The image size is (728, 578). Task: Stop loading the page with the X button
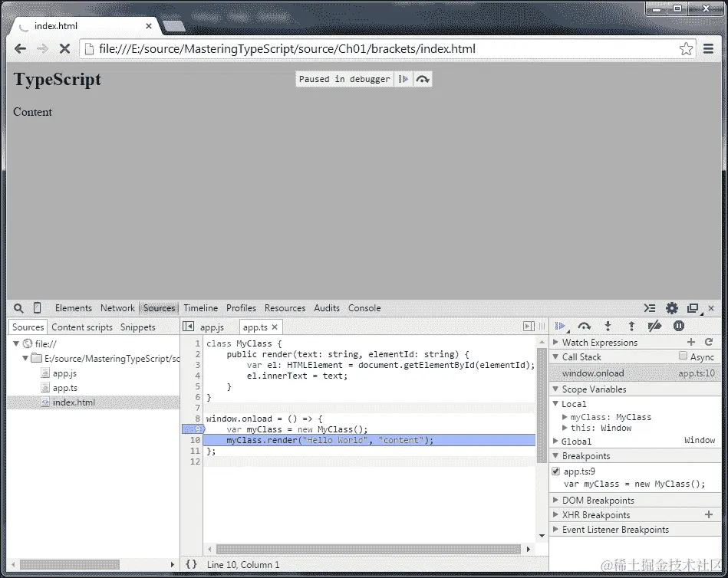[64, 49]
